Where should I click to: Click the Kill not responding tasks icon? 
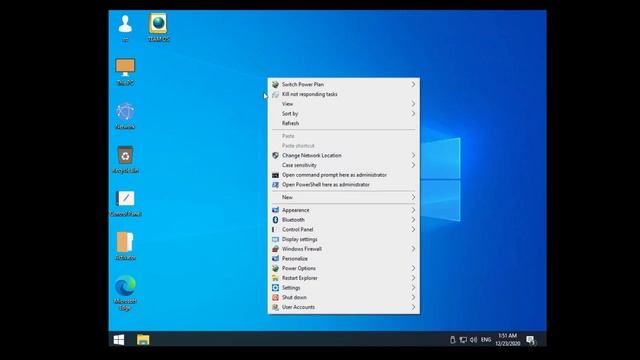[276, 94]
